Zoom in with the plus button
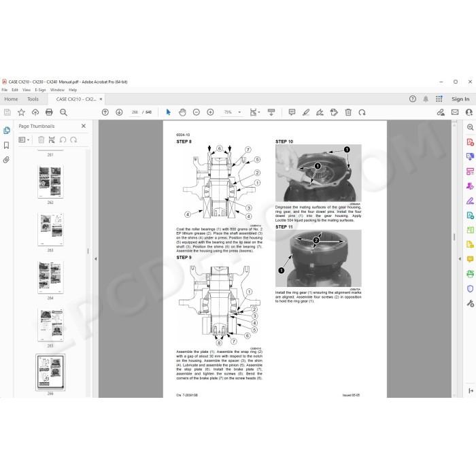The height and width of the screenshot is (476, 476). (x=210, y=112)
